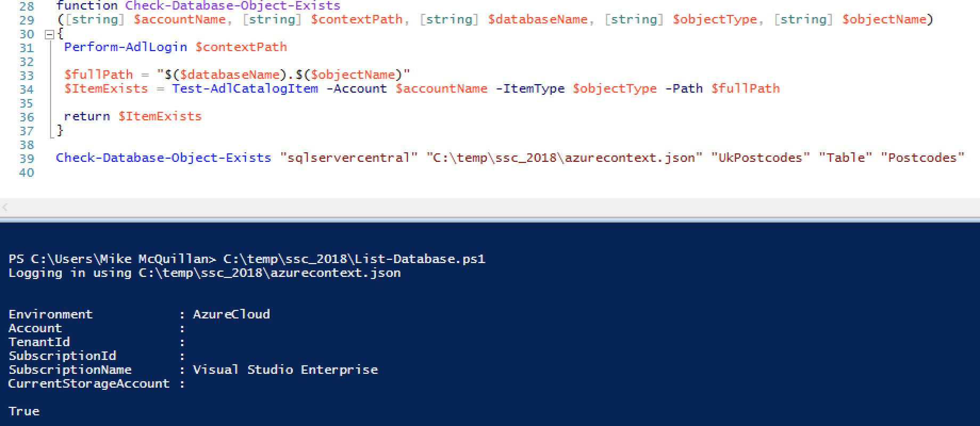Click the return keyword on line 36

coord(87,116)
